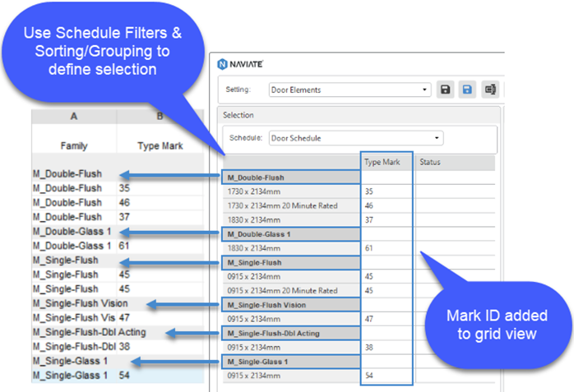Click Type Mark value 46 in Naviate grid

pos(369,206)
